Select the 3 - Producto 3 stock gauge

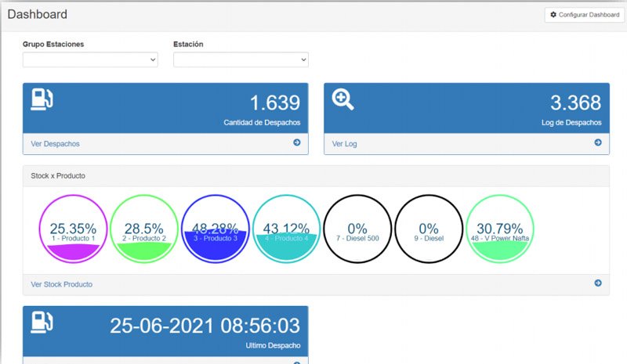click(216, 229)
